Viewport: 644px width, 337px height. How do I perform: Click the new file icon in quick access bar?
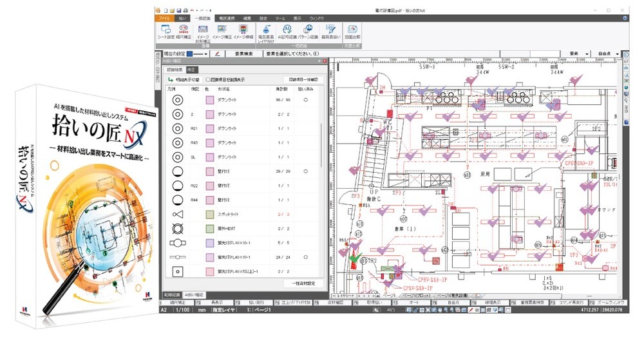click(166, 10)
